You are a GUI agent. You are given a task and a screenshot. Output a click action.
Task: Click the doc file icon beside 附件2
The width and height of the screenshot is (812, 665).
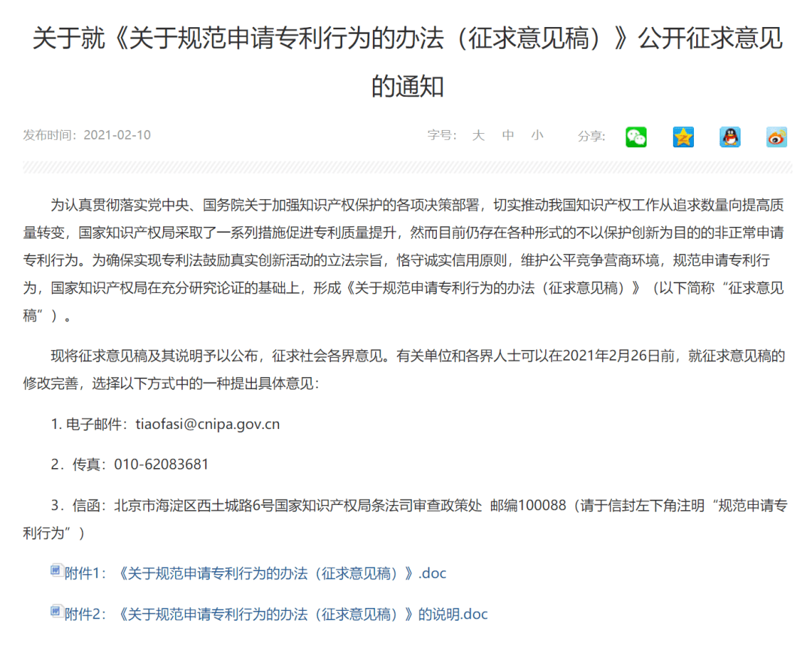tap(56, 611)
